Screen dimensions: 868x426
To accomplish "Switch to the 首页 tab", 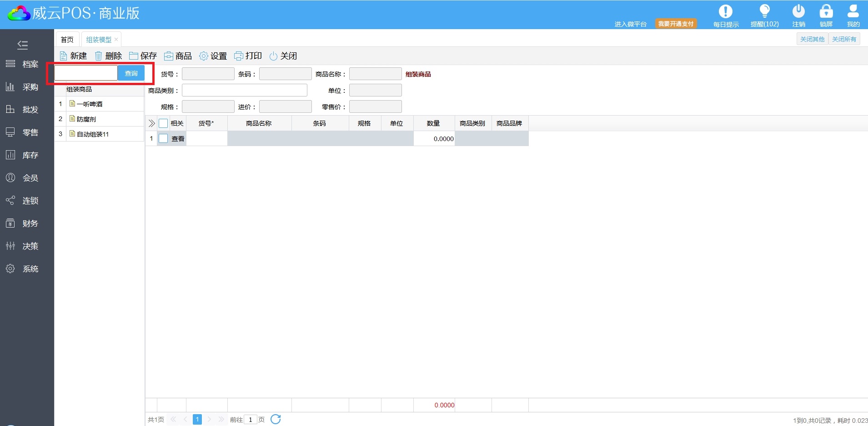I will click(67, 40).
